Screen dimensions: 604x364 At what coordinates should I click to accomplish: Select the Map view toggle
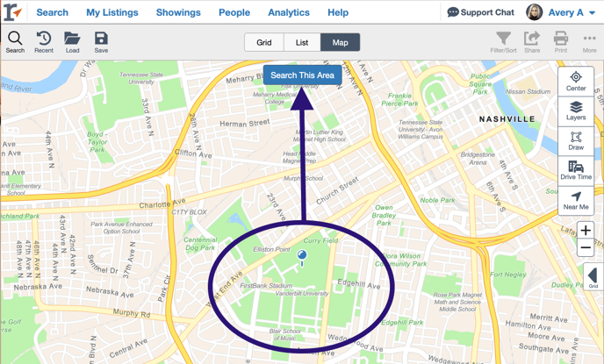tap(340, 42)
